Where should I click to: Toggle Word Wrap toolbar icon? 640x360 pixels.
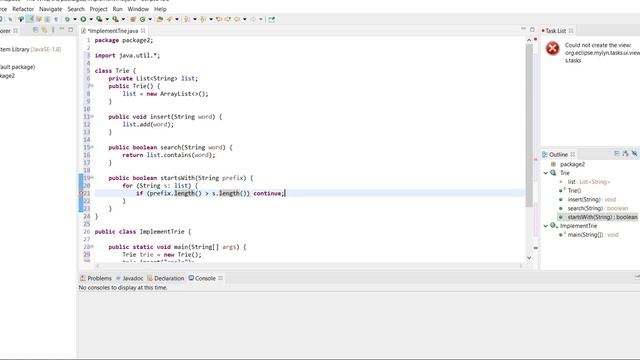pyautogui.click(x=39, y=19)
